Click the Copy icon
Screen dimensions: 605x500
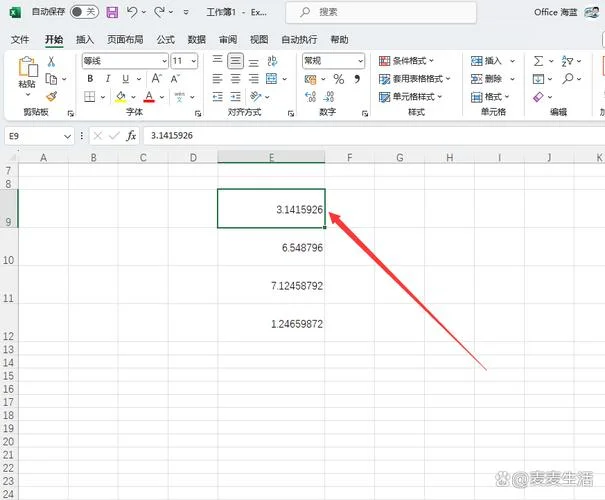(x=51, y=79)
